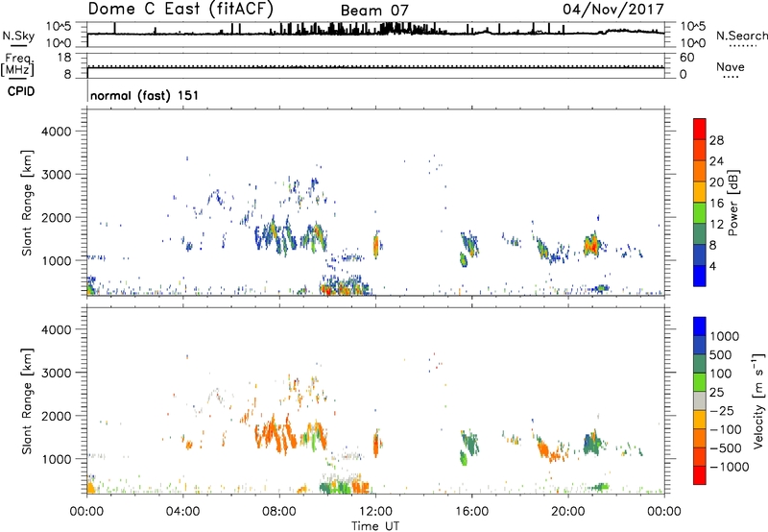Click the '04:00' time axis label
Screen dimensions: 768x532
coord(182,512)
